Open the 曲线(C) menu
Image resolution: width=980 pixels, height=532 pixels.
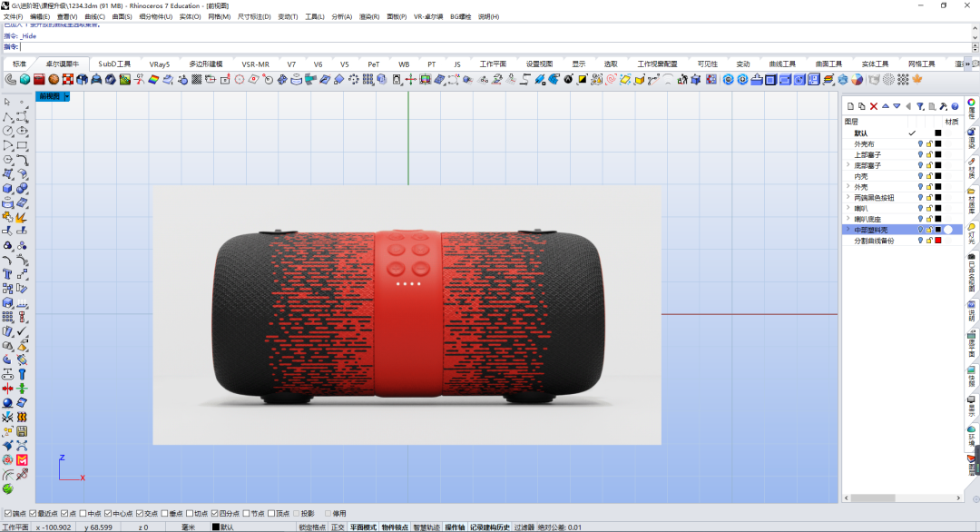(x=94, y=17)
